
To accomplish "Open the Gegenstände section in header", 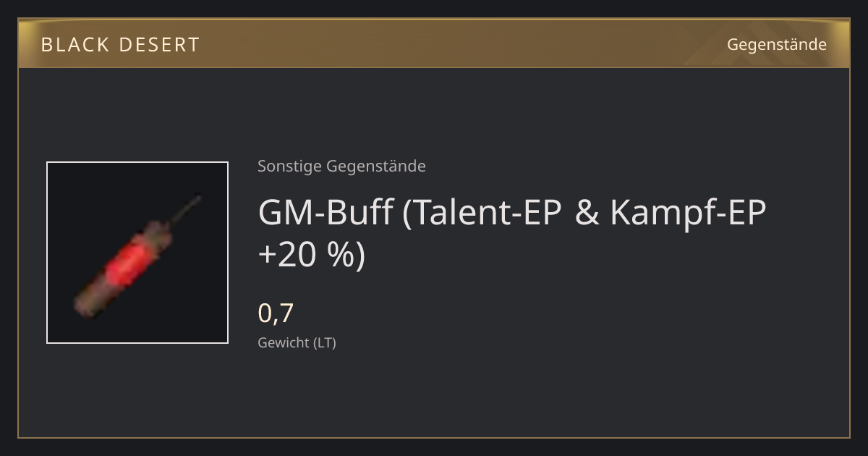I will (x=777, y=45).
